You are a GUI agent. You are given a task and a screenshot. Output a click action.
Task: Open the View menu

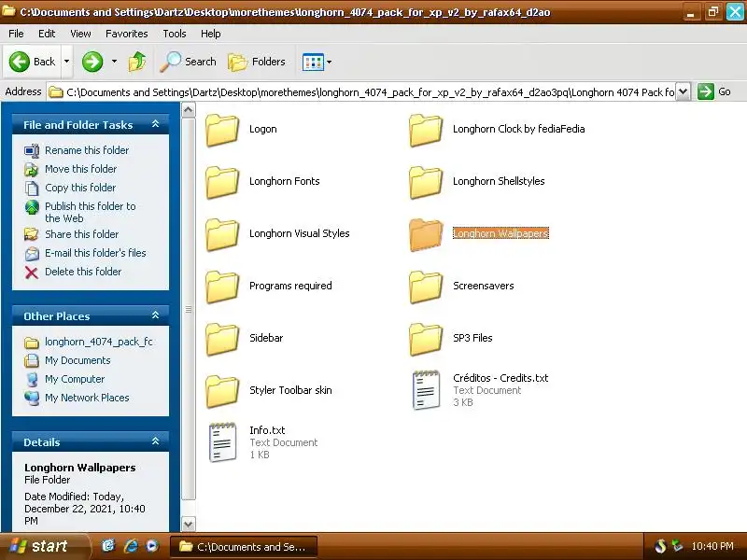tap(80, 34)
